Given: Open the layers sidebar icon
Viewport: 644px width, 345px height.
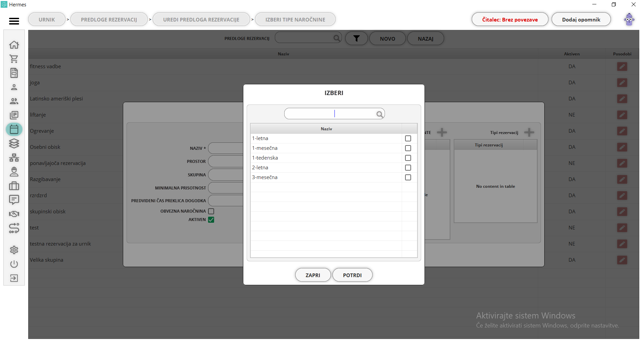Looking at the screenshot, I should click(14, 143).
